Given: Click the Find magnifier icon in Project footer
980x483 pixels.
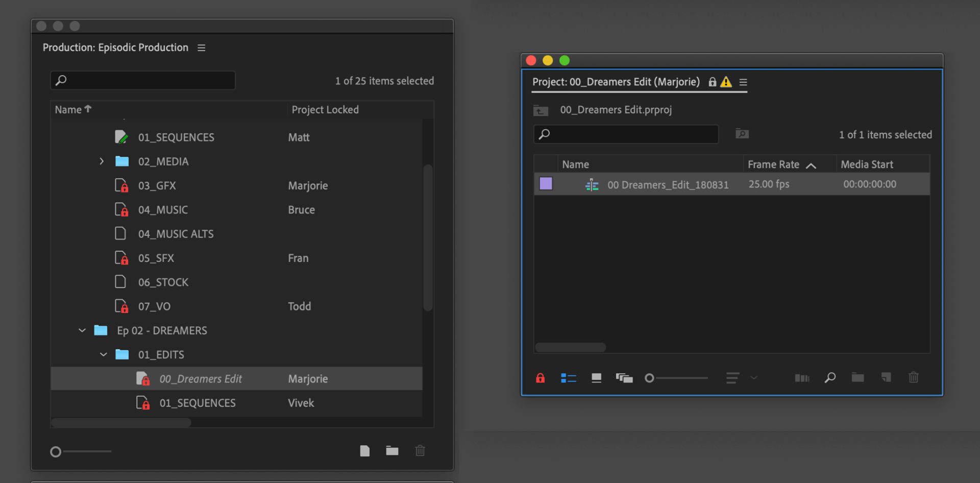Looking at the screenshot, I should 830,378.
